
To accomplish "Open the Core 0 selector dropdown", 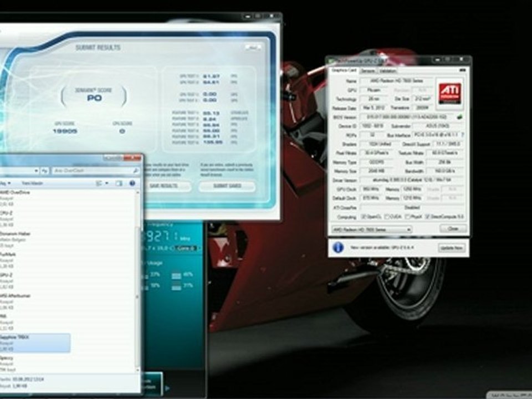I will click(187, 248).
